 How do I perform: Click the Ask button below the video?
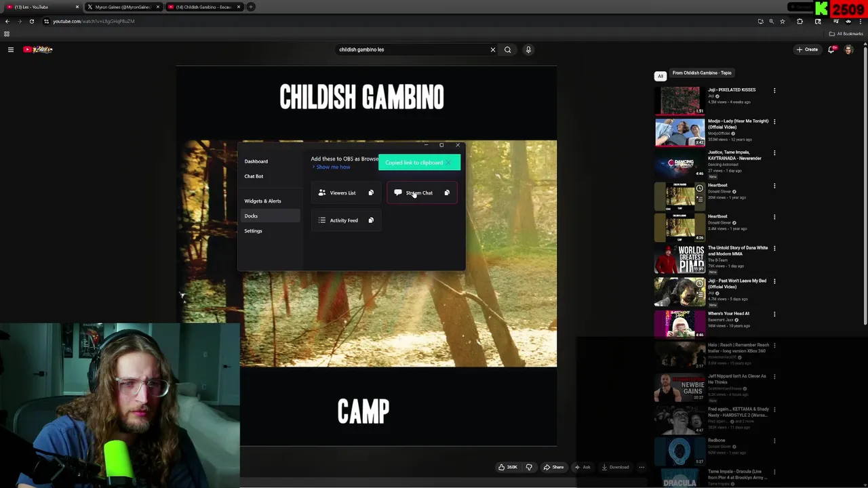point(583,467)
